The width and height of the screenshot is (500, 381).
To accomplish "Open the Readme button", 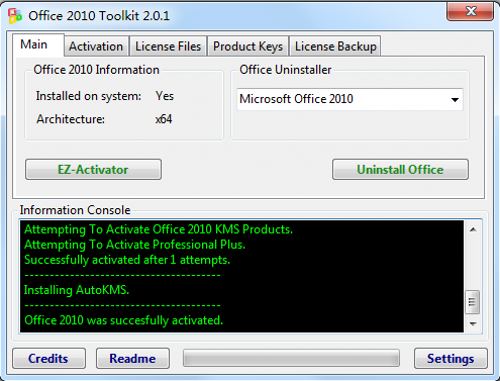I will tap(133, 358).
